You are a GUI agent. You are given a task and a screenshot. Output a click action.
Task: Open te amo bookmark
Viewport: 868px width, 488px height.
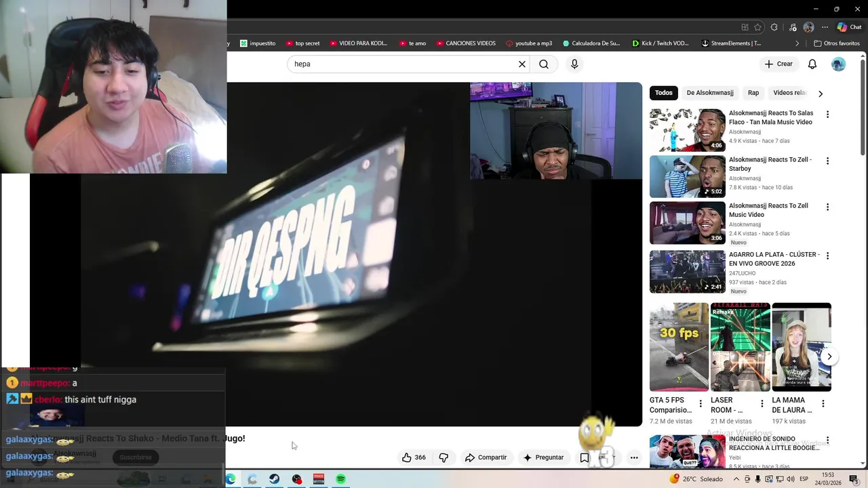coord(412,43)
